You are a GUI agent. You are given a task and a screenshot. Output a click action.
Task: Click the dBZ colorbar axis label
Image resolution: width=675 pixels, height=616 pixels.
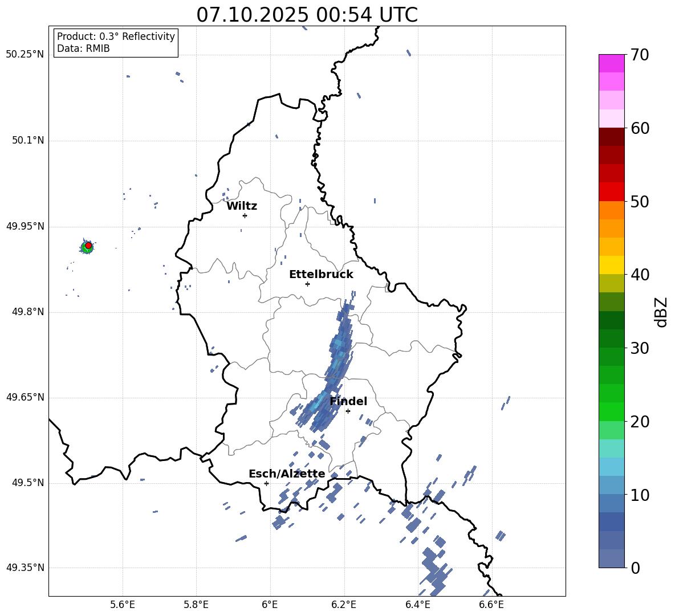(x=662, y=312)
